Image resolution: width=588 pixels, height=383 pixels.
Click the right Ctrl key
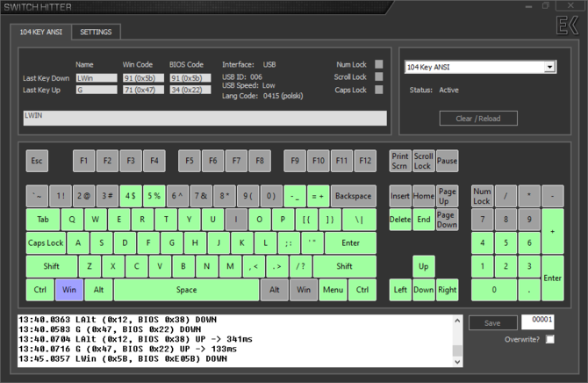(x=362, y=290)
